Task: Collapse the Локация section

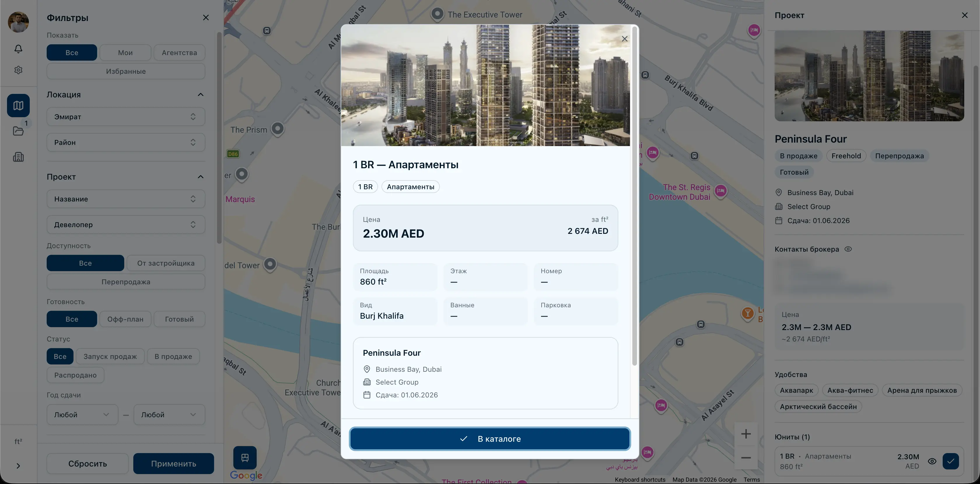Action: (200, 95)
